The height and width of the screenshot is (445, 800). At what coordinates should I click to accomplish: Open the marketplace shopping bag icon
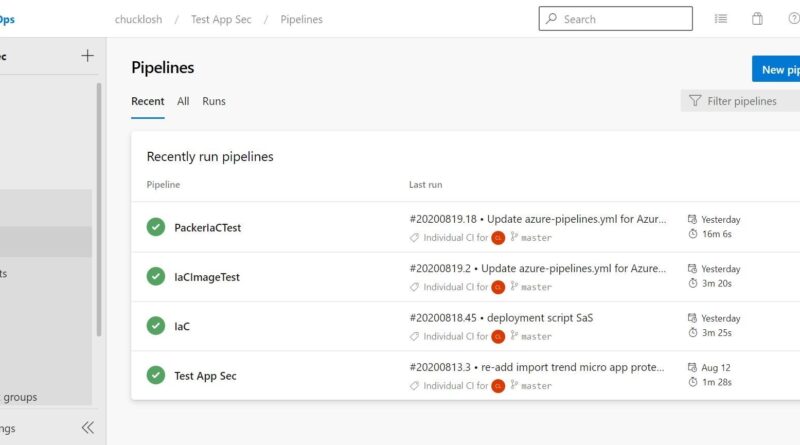758,19
